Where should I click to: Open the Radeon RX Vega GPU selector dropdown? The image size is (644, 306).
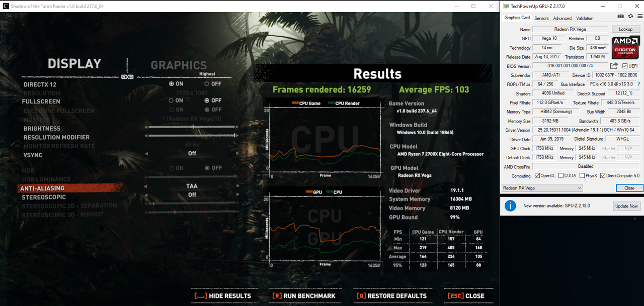[x=542, y=188]
